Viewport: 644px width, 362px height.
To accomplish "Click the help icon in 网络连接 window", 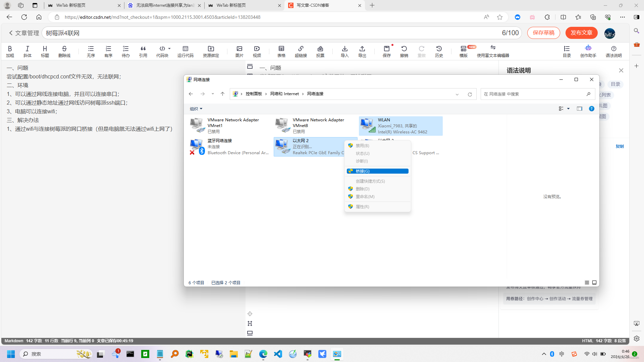I will [592, 109].
